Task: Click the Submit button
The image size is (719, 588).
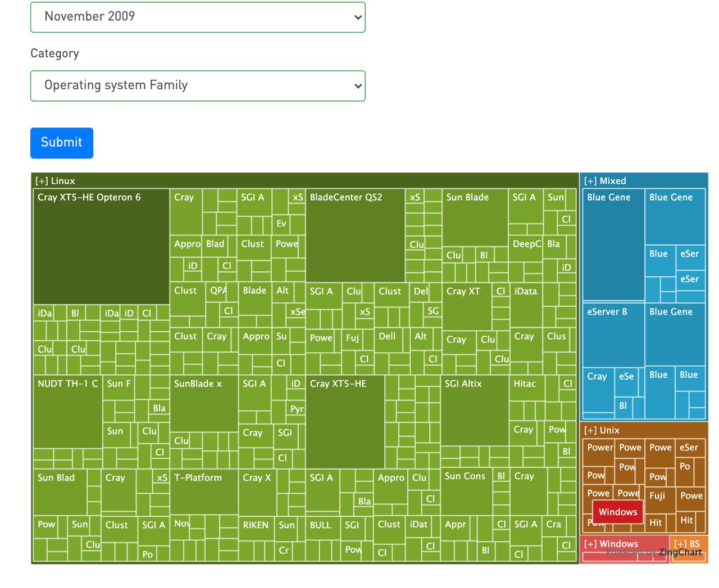Action: point(62,143)
